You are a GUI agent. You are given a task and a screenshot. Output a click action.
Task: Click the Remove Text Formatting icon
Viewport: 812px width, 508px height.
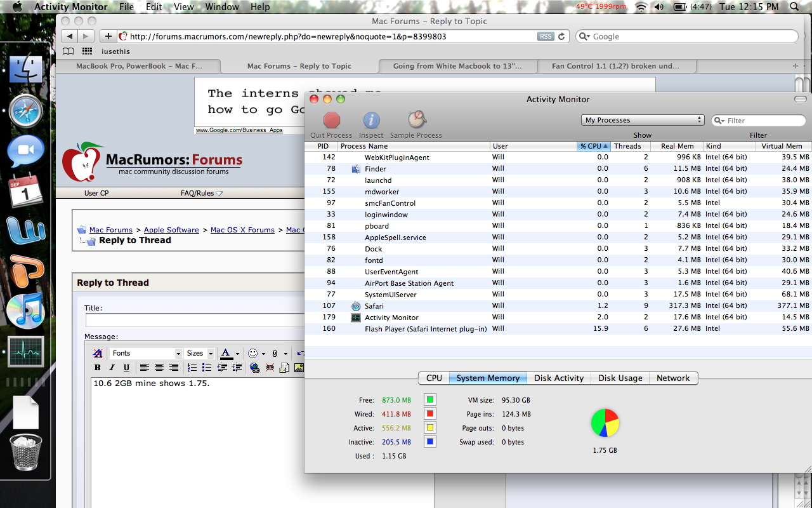pyautogui.click(x=97, y=353)
